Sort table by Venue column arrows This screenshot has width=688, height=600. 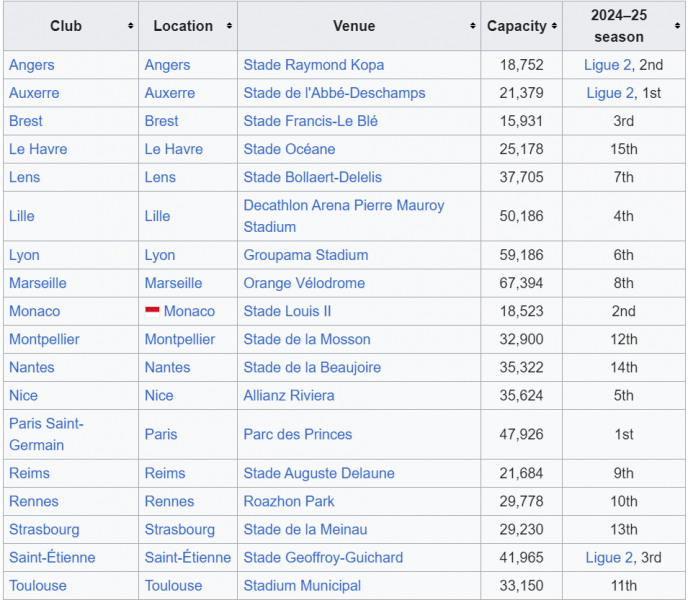472,26
